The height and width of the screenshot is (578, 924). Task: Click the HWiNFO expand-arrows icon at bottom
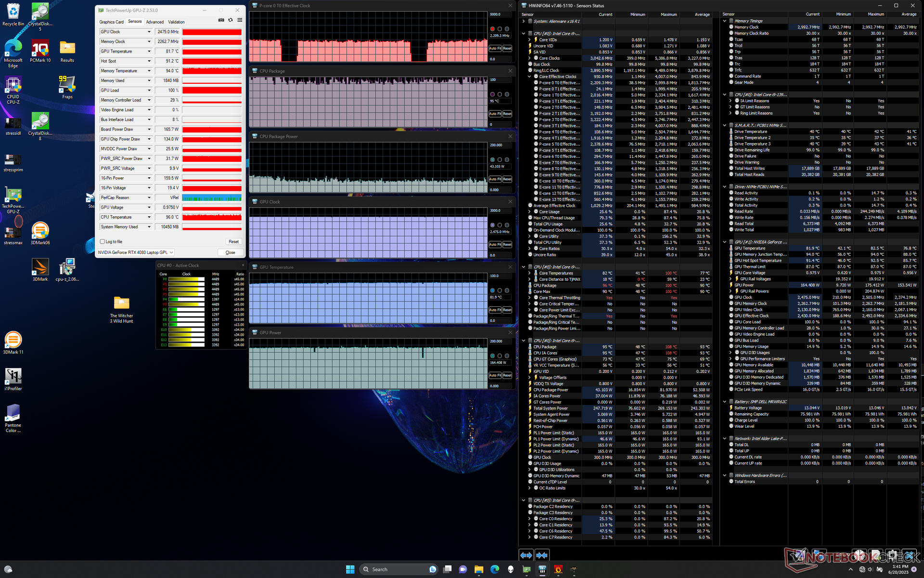coord(526,555)
